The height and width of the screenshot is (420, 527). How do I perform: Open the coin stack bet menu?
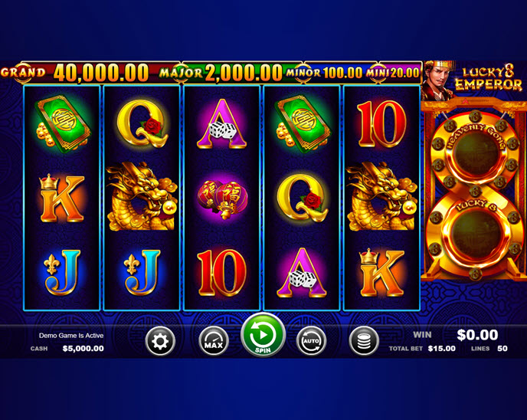(364, 341)
